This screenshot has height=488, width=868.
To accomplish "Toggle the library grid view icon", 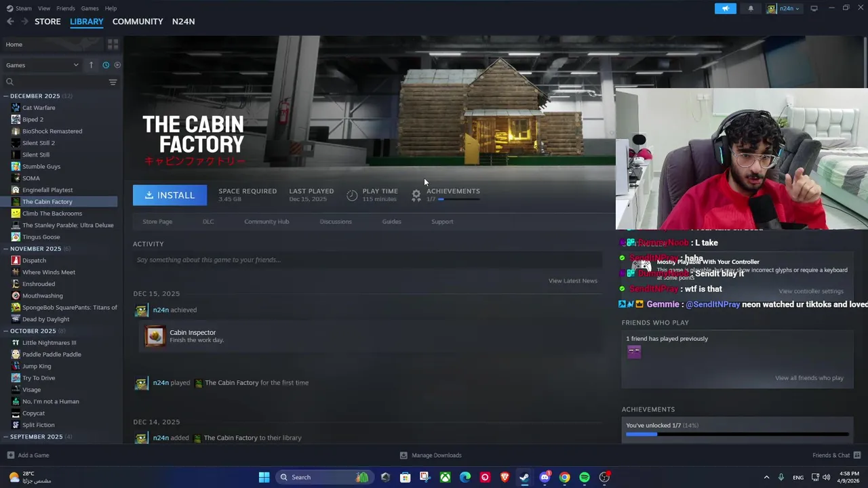I will pyautogui.click(x=113, y=44).
